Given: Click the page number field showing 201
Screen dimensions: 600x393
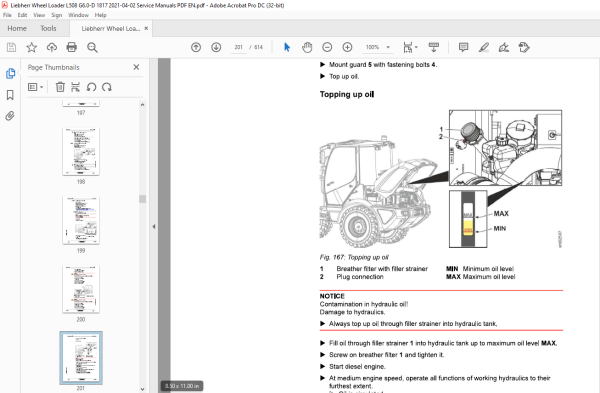Looking at the screenshot, I should 238,47.
